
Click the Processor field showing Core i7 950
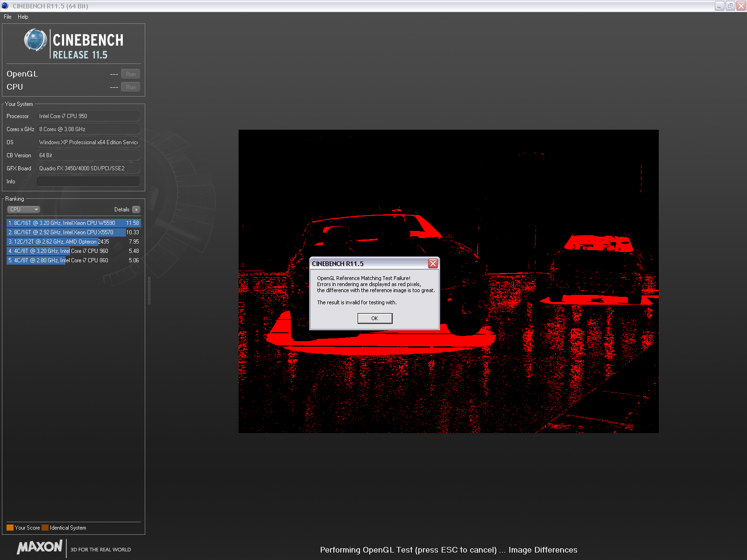coord(88,116)
